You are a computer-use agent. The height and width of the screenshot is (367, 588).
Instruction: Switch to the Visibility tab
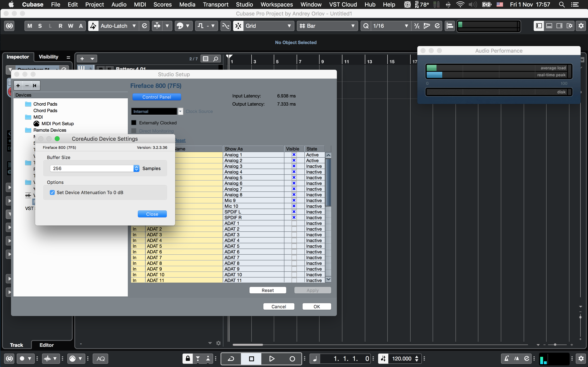[49, 57]
